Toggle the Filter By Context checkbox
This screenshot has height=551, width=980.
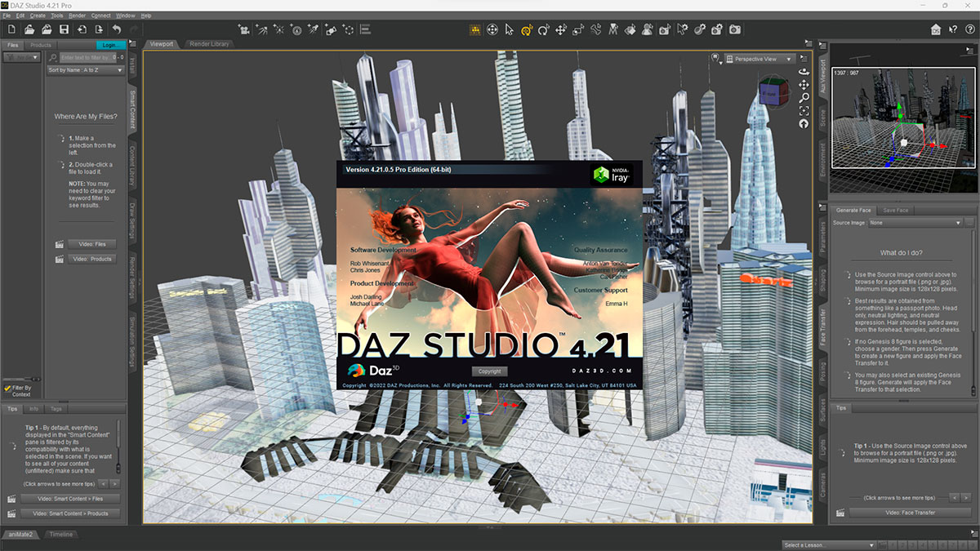[8, 389]
